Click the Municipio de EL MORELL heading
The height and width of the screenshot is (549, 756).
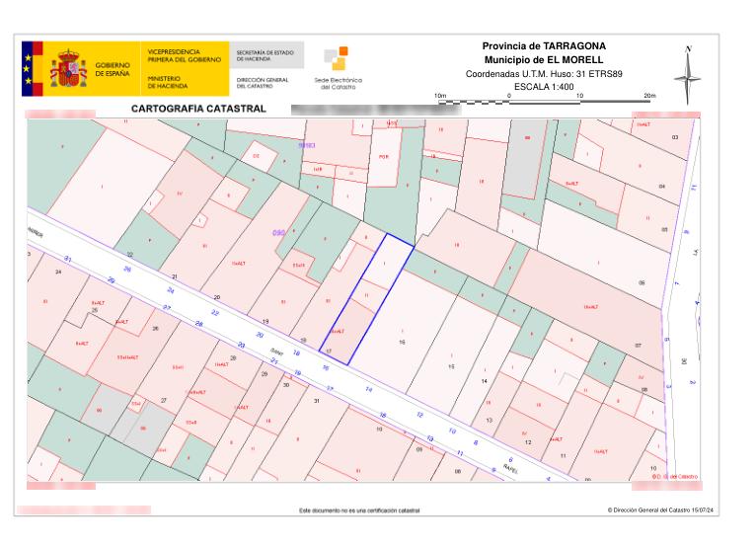coord(544,60)
